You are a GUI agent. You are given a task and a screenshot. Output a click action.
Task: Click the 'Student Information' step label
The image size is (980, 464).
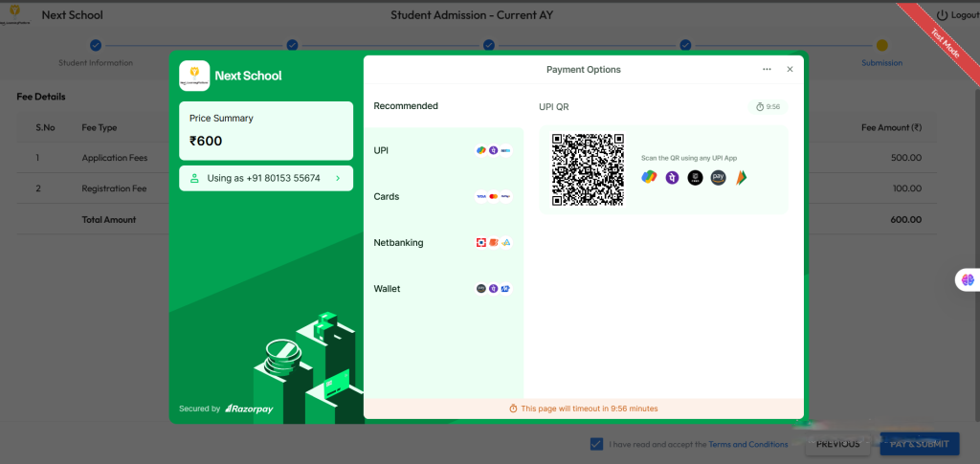point(96,63)
